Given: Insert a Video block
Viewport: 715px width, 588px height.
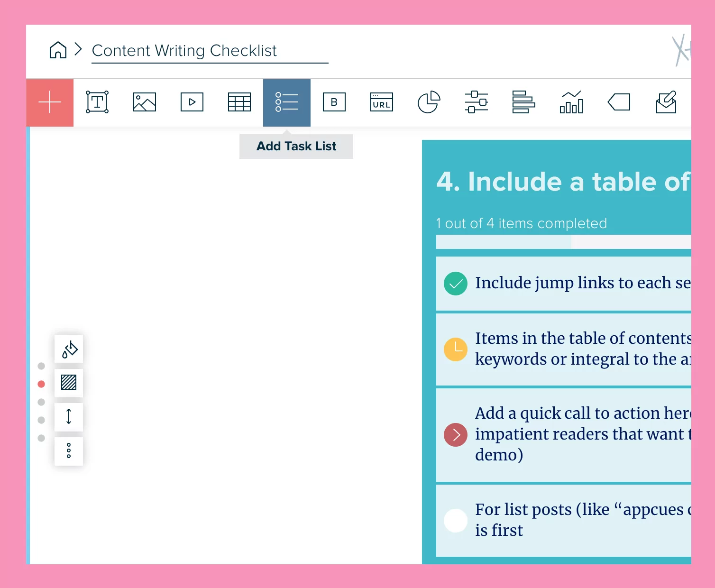Looking at the screenshot, I should tap(192, 102).
